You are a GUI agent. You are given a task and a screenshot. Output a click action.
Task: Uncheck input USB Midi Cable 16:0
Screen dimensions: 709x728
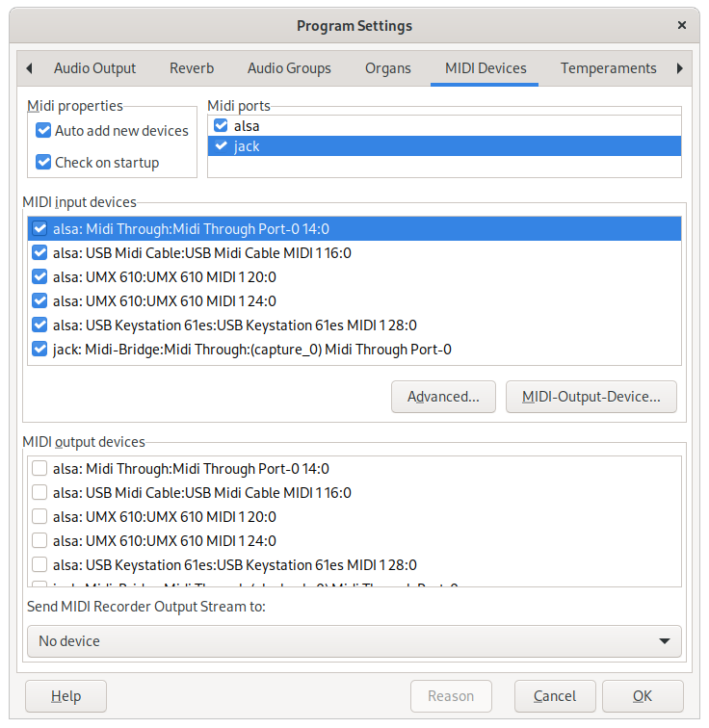(39, 252)
